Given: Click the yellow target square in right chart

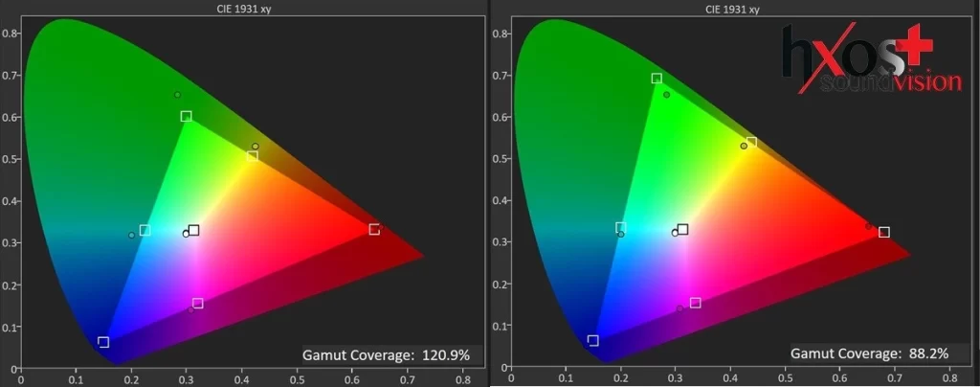Looking at the screenshot, I should 751,143.
